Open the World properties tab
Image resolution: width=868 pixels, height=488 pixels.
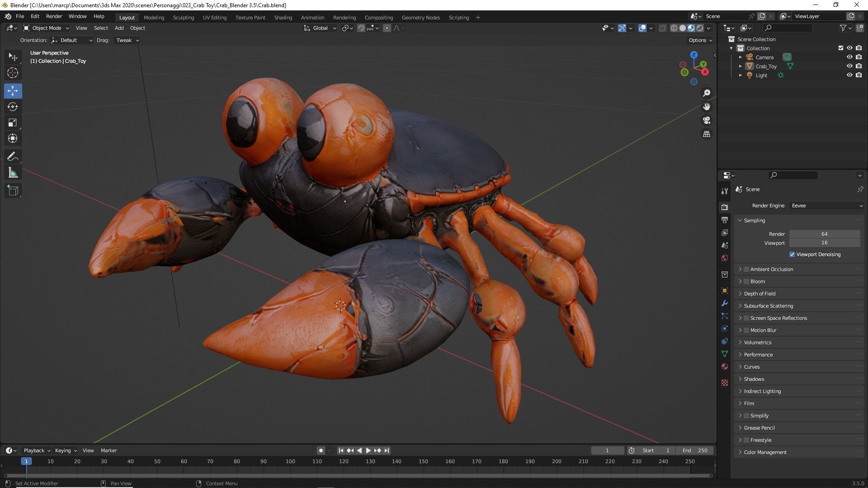(x=725, y=258)
